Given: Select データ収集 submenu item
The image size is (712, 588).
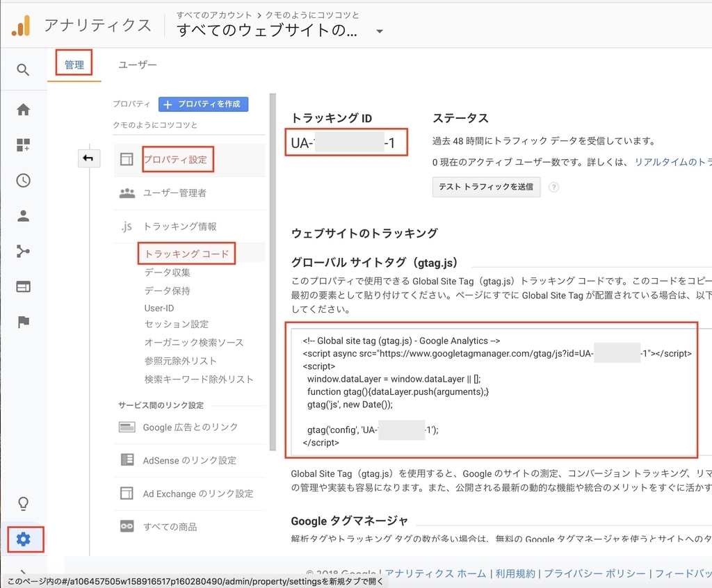Looking at the screenshot, I should point(167,272).
